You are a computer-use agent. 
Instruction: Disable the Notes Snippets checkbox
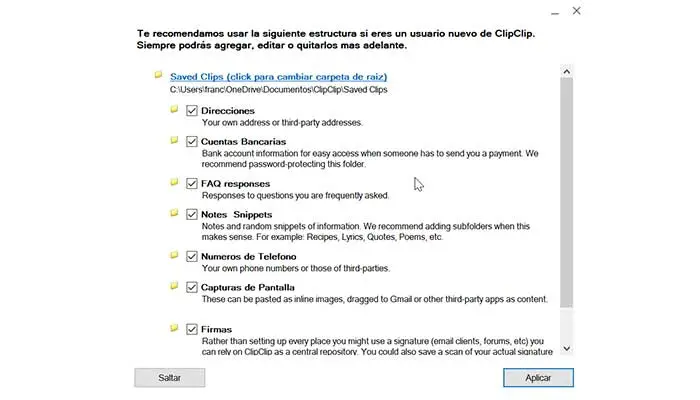pos(192,214)
